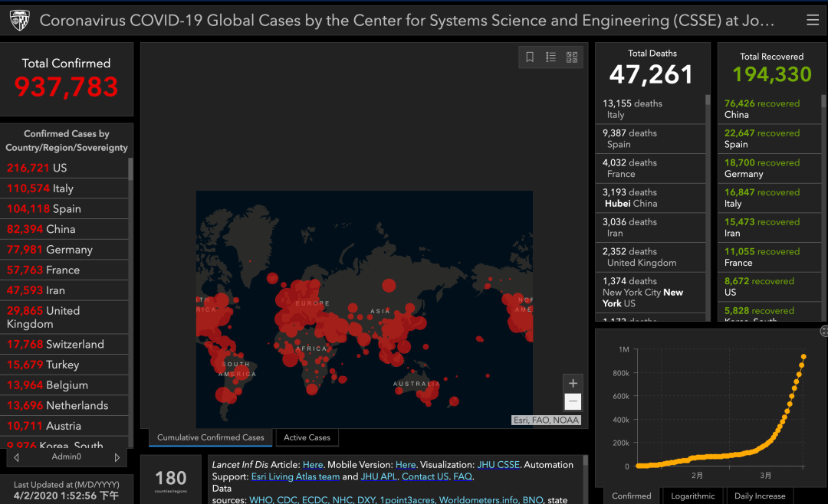This screenshot has height=504, width=828.
Task: Zoom in on the map with plus button
Action: tap(573, 383)
